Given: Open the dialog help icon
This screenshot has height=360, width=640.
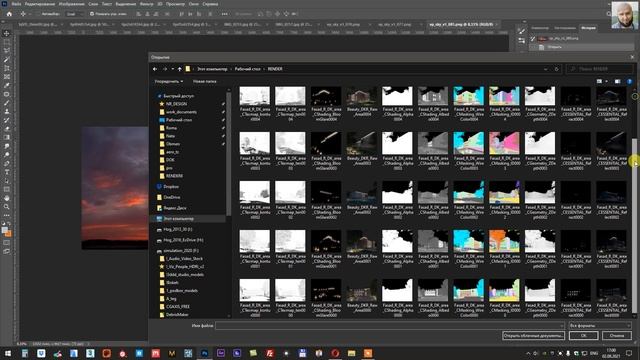Looking at the screenshot, I should tap(629, 82).
